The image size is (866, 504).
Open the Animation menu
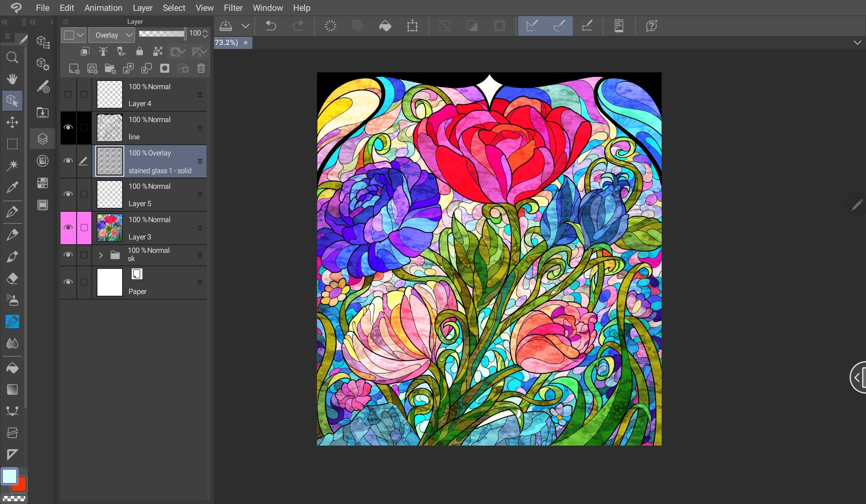(x=103, y=8)
